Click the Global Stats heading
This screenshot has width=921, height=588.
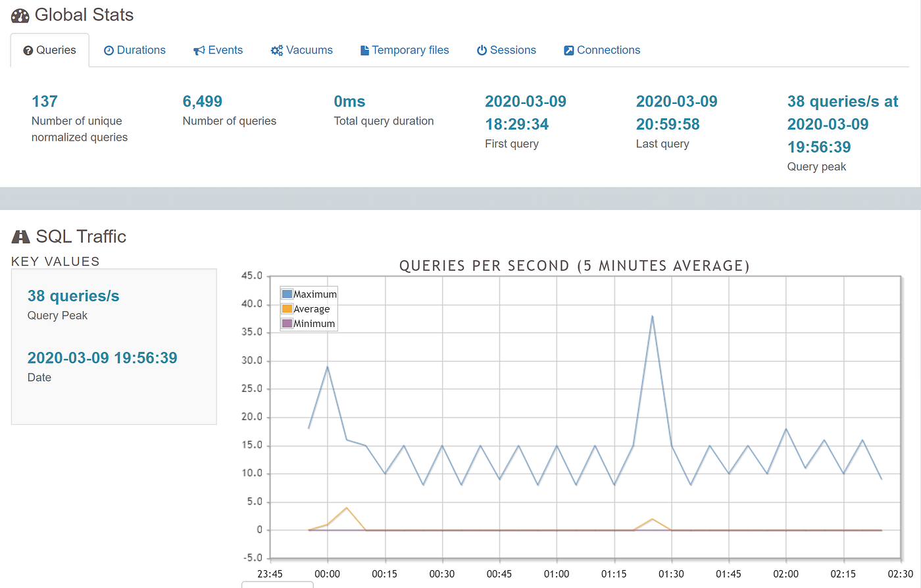pos(84,15)
